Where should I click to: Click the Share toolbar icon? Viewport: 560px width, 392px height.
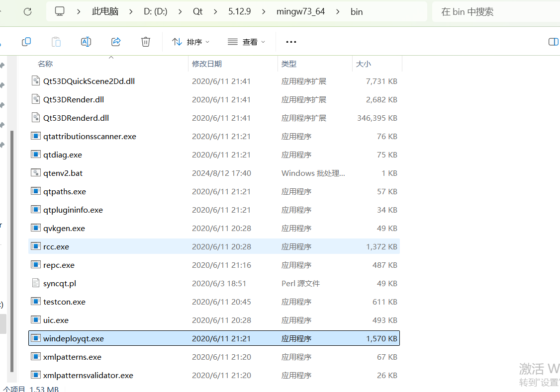[x=116, y=42]
